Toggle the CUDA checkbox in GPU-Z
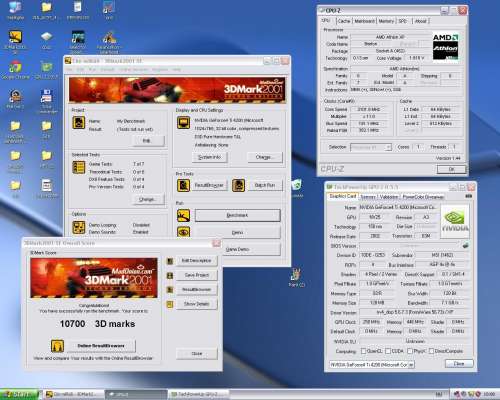The width and height of the screenshot is (500, 400). pyautogui.click(x=388, y=351)
